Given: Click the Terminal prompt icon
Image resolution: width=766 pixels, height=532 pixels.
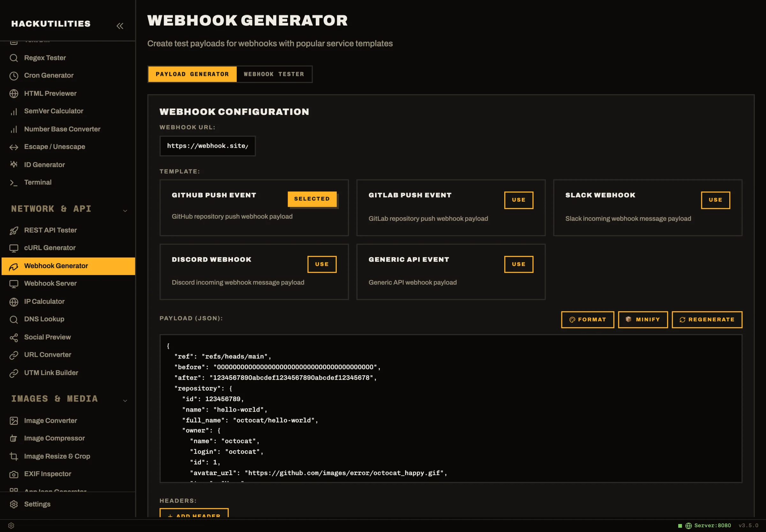Looking at the screenshot, I should click(x=14, y=183).
